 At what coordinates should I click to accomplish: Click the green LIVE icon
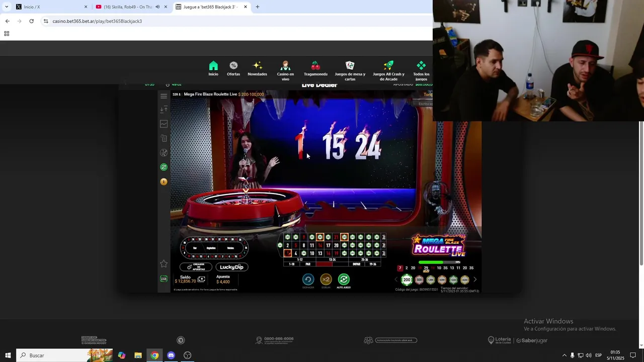click(x=164, y=279)
